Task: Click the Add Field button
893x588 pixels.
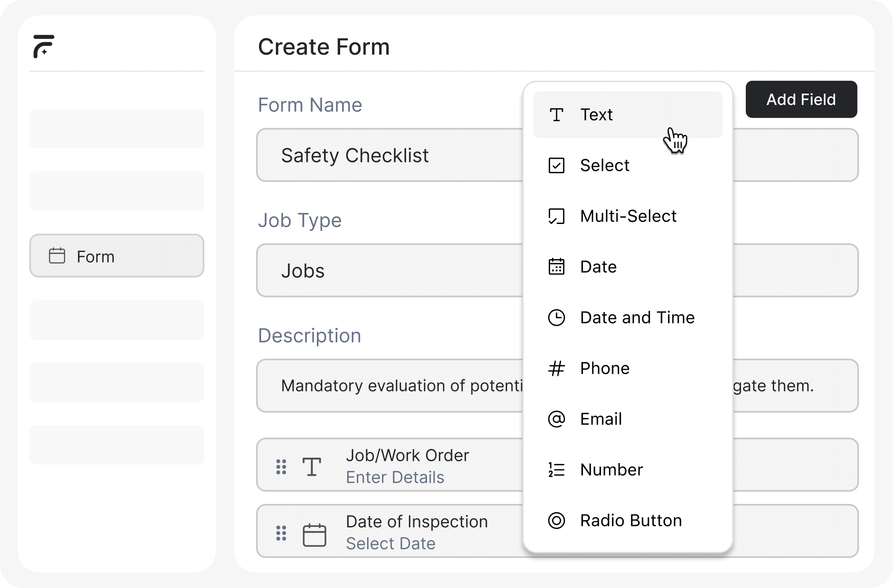Action: (801, 99)
